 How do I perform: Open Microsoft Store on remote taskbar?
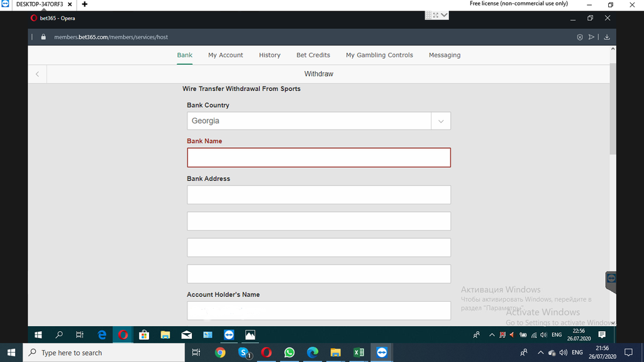click(144, 335)
